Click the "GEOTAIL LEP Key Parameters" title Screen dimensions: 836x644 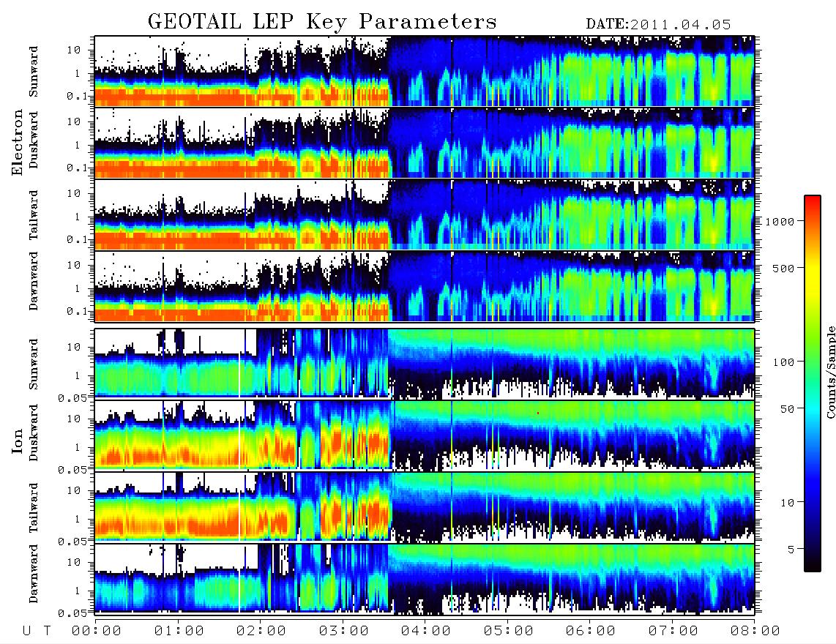coord(322,22)
